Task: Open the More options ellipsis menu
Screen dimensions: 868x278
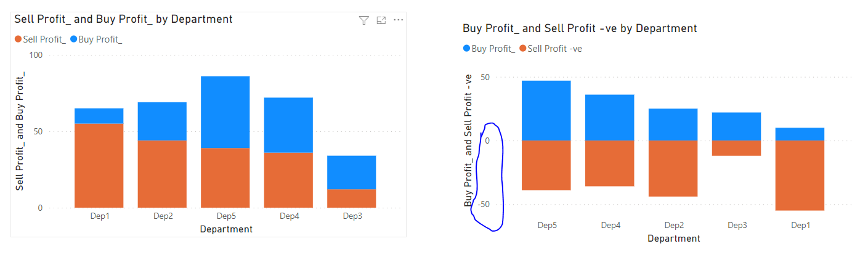Action: (x=399, y=20)
